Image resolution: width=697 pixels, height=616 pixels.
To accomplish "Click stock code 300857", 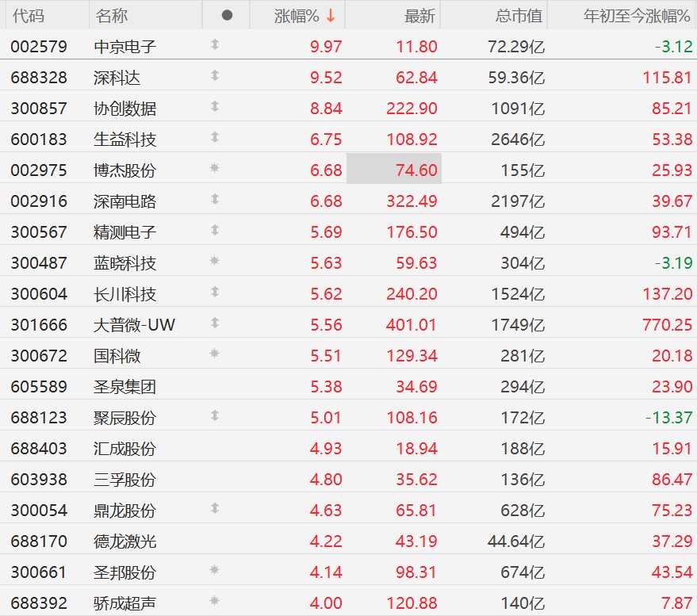I will (39, 109).
